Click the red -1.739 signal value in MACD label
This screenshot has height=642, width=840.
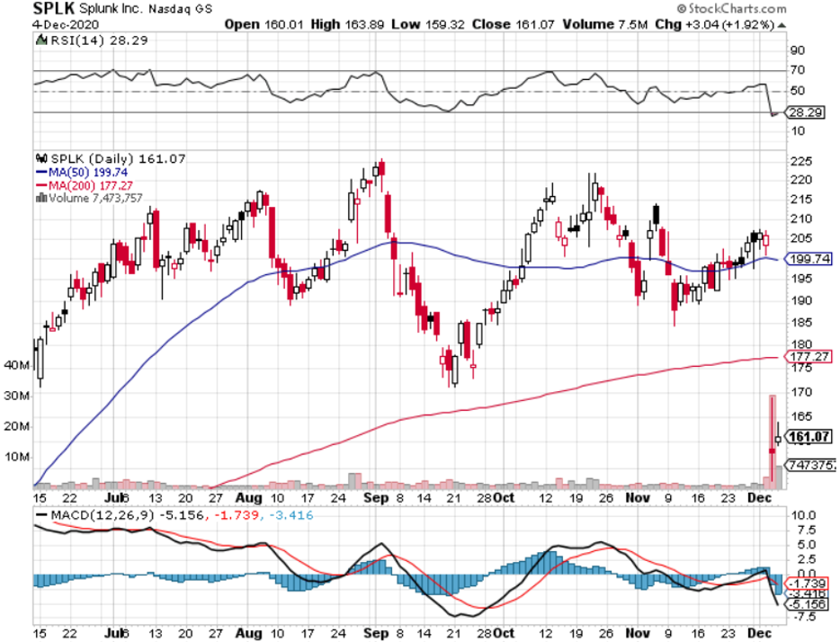[237, 515]
